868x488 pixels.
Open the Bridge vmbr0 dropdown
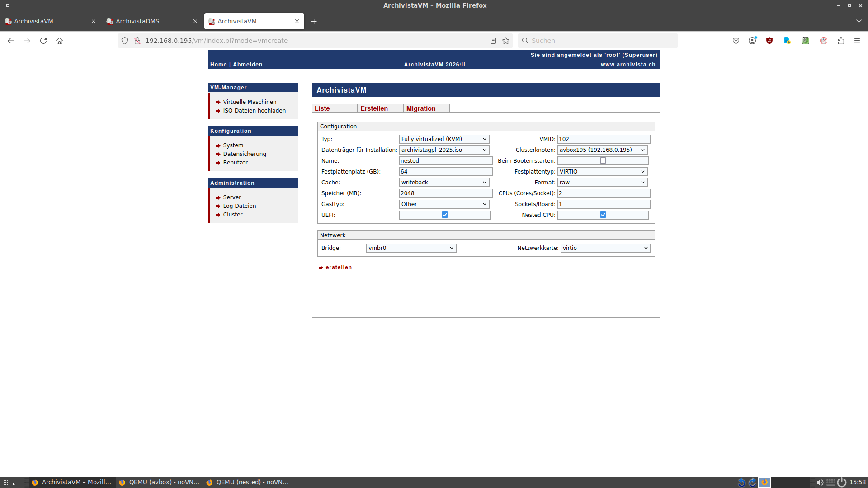(411, 248)
